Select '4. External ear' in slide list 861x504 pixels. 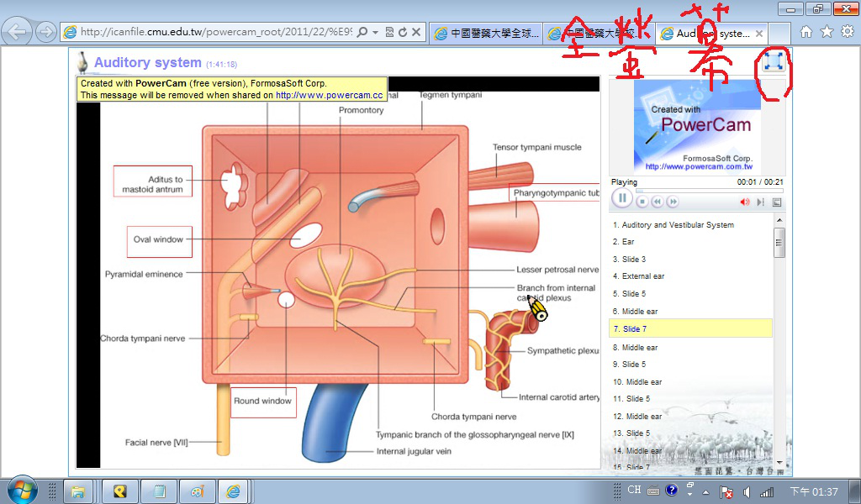point(639,276)
